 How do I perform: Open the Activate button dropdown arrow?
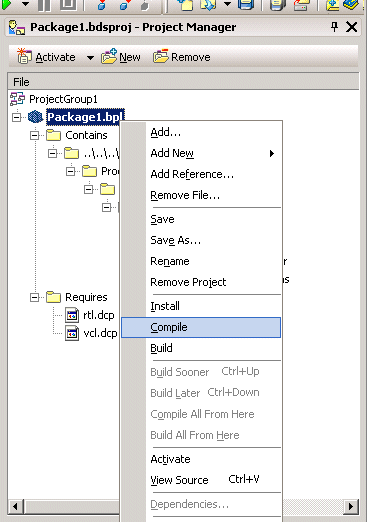[x=90, y=58]
